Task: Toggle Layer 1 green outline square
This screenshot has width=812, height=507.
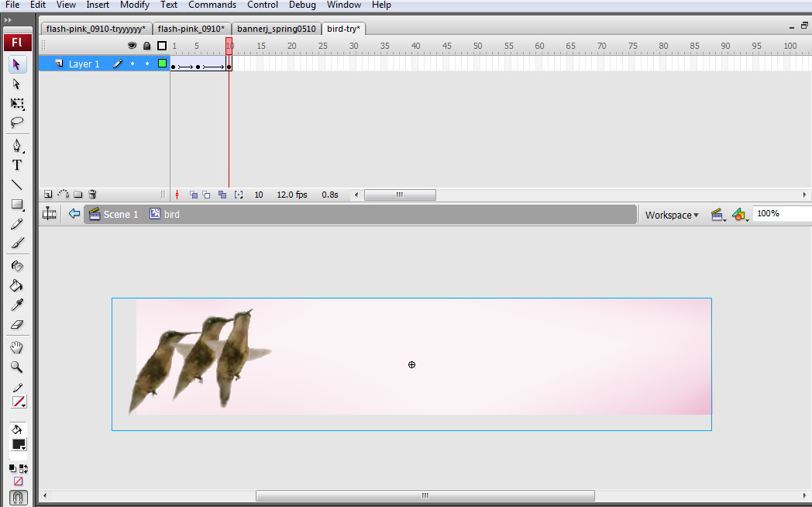Action: click(x=162, y=64)
